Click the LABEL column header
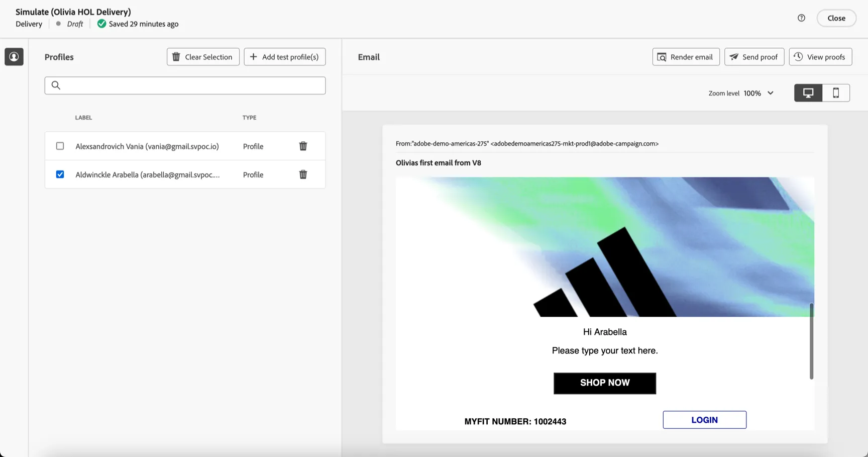This screenshot has height=457, width=868. coord(83,118)
